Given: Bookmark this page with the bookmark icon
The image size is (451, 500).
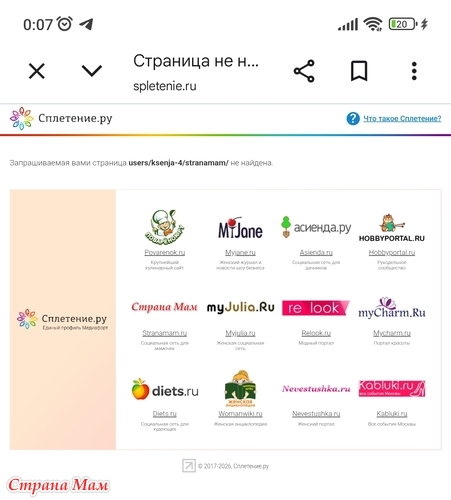Looking at the screenshot, I should (x=359, y=71).
